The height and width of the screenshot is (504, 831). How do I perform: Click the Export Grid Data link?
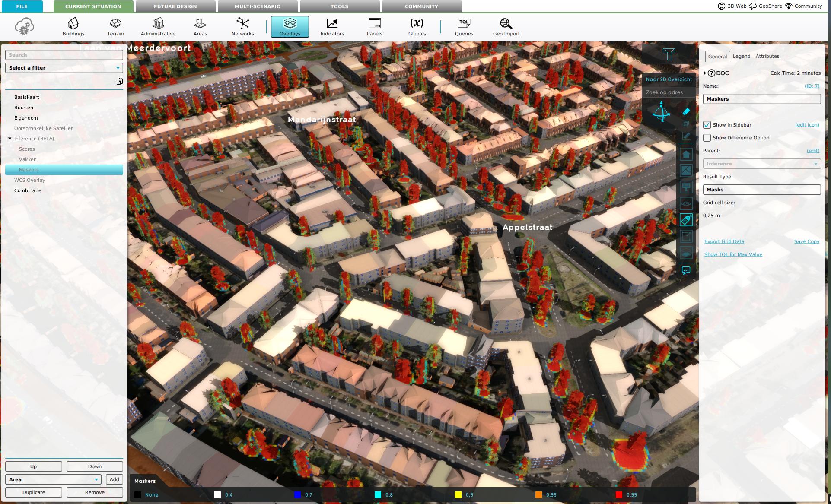click(724, 241)
